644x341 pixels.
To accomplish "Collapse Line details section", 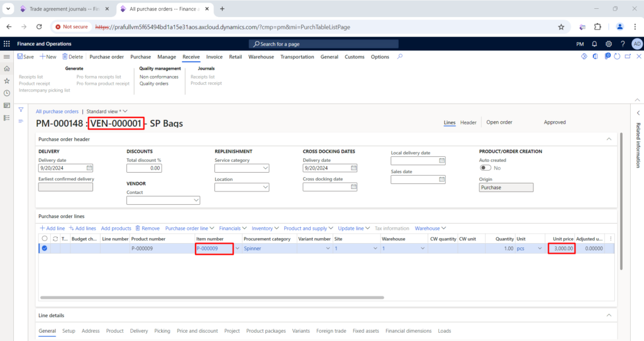I will (x=609, y=315).
